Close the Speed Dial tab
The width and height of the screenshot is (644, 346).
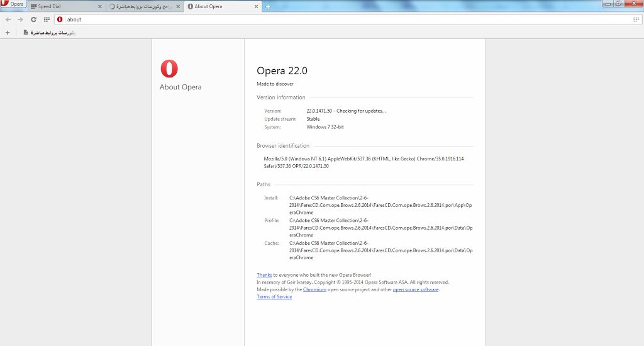pos(100,6)
